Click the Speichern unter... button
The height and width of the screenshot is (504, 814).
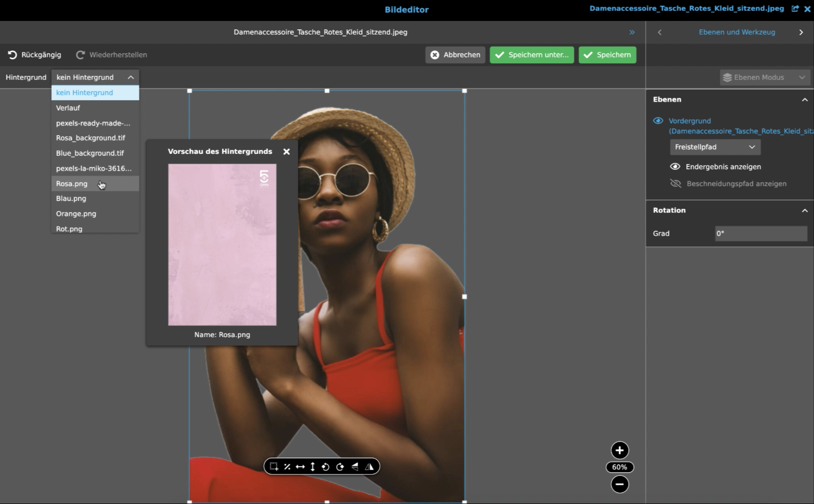pyautogui.click(x=532, y=55)
